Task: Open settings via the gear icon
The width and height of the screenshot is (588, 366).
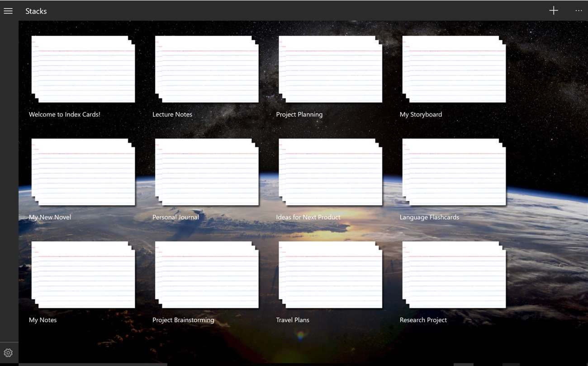Action: (8, 353)
